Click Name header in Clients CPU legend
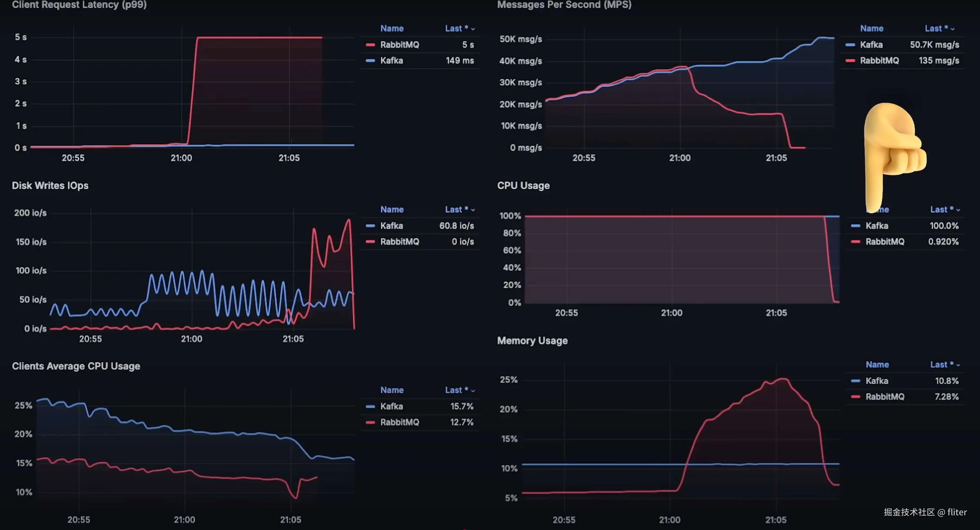The height and width of the screenshot is (530, 980). tap(392, 390)
